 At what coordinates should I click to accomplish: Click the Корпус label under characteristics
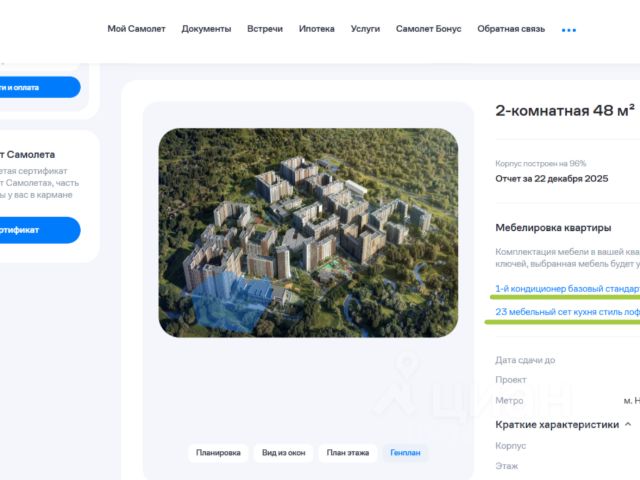511,446
